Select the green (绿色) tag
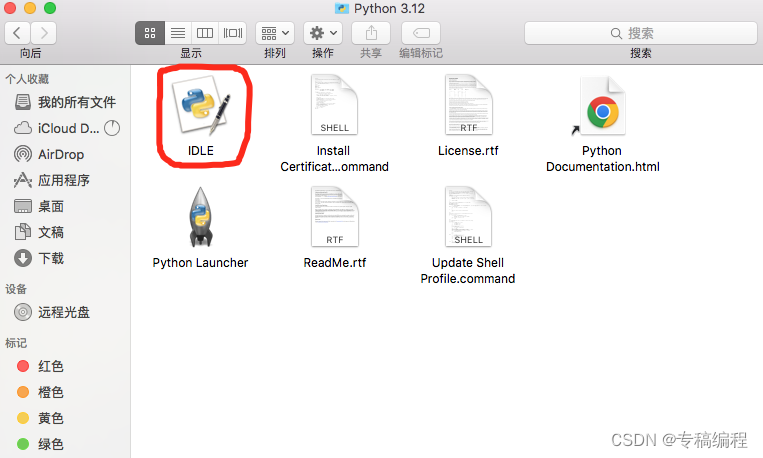Viewport: 763px width, 458px height. point(65,444)
